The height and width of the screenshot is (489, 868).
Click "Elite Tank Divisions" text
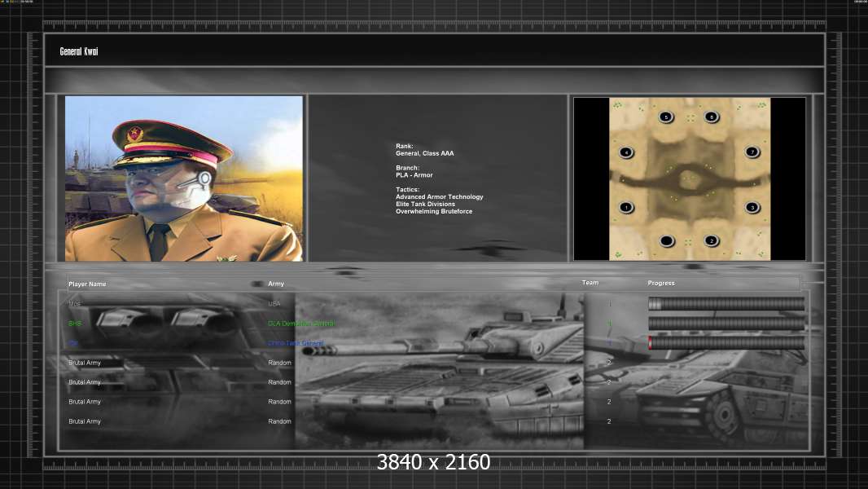pos(425,204)
